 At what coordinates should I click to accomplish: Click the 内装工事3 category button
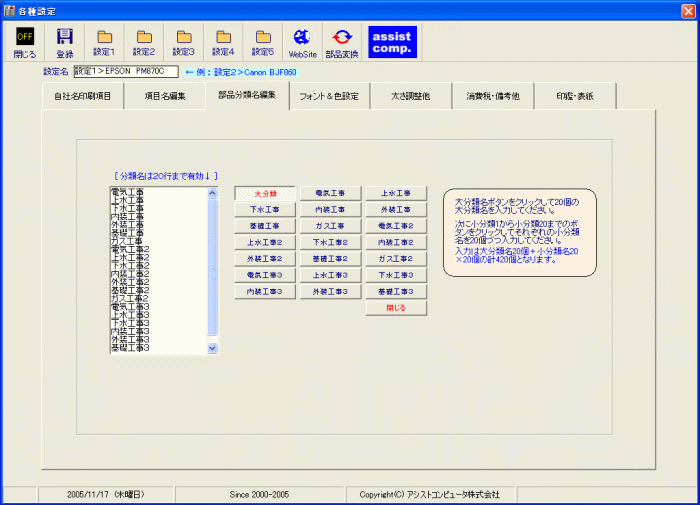pyautogui.click(x=265, y=292)
